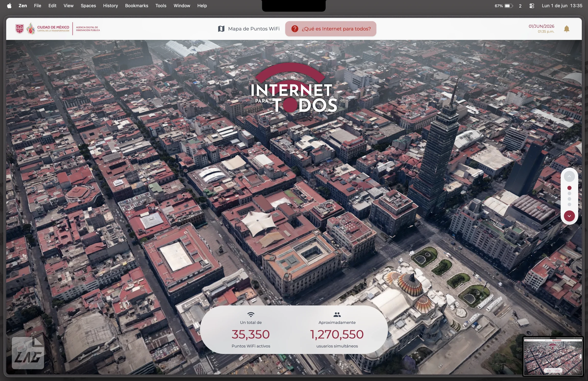Open the notifications bell icon

pos(567,29)
